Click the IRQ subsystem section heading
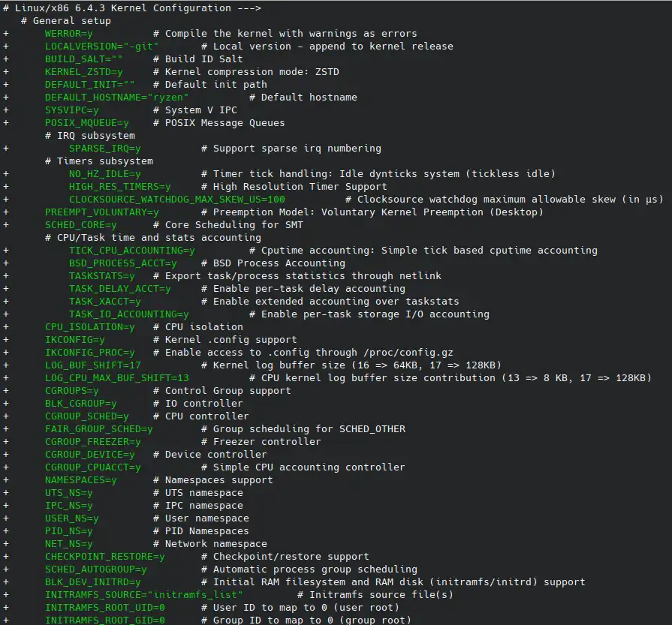Viewport: 672px width, 625px height. [95, 136]
